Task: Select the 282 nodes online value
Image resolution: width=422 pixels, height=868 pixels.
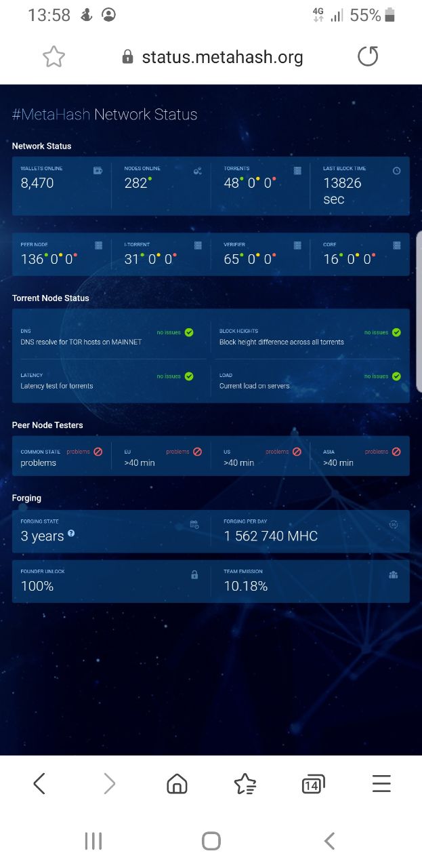Action: click(135, 183)
